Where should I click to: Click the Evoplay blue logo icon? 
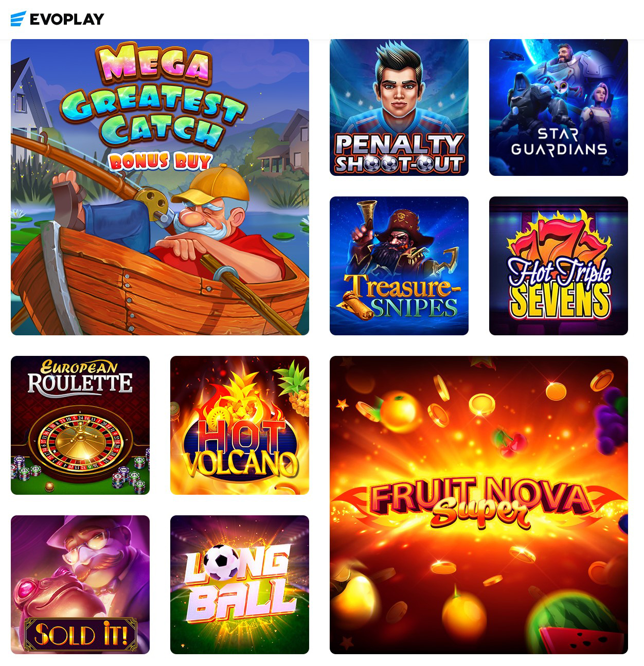[18, 19]
